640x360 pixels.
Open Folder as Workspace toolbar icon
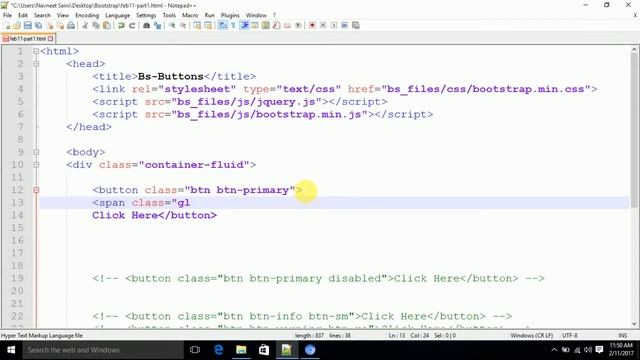pos(287,25)
